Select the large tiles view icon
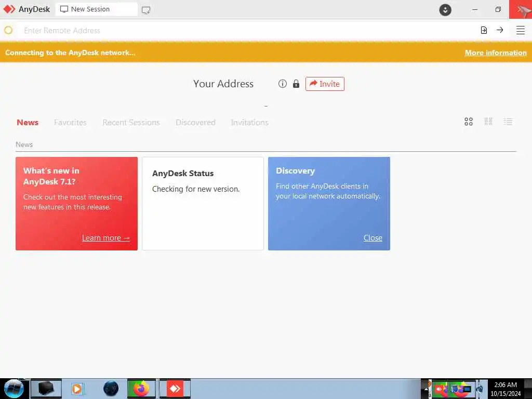Viewport: 532px width, 399px height. click(469, 122)
